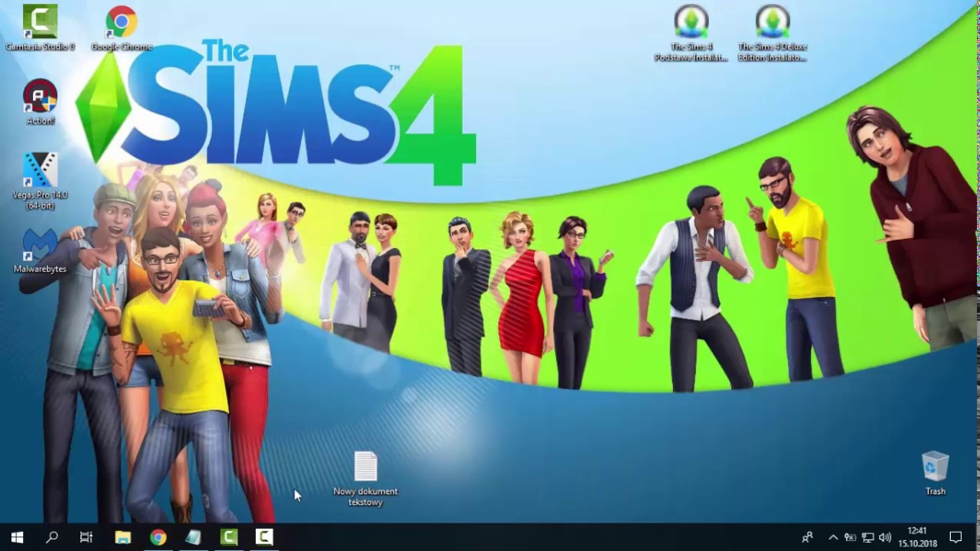Open network status tray icon
Viewport: 980px width, 551px height.
coord(867,537)
